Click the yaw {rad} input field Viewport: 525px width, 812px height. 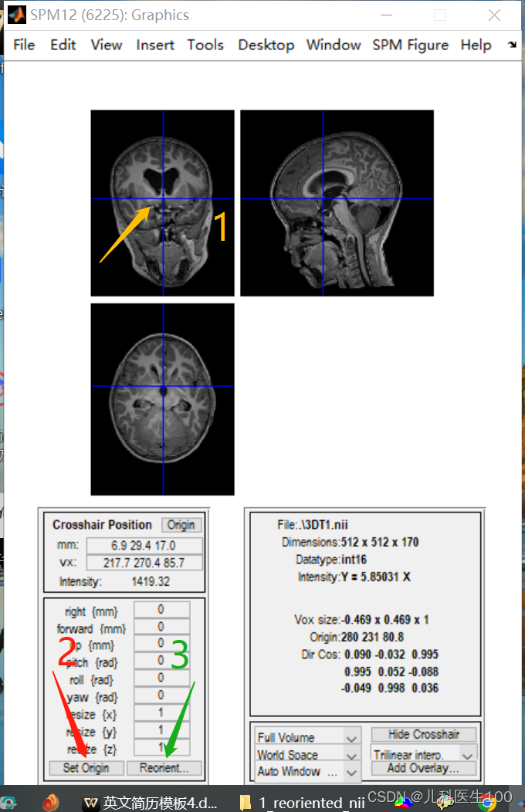[x=161, y=695]
